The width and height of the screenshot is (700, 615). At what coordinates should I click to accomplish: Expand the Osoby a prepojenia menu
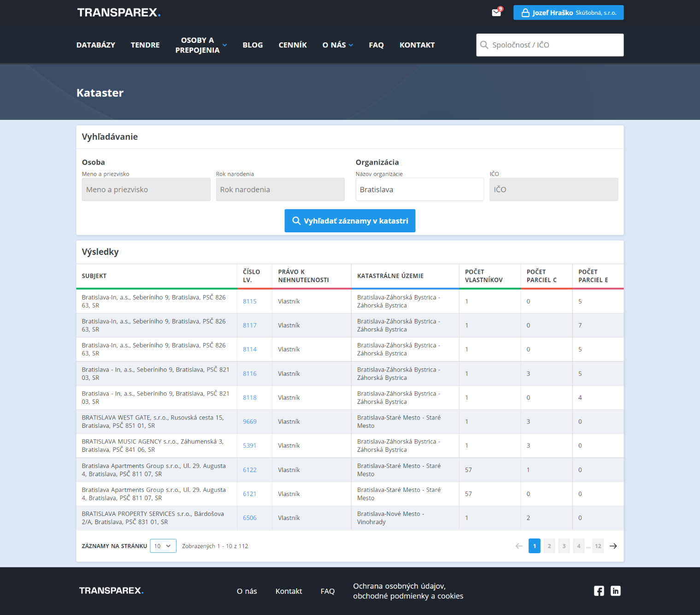point(201,45)
